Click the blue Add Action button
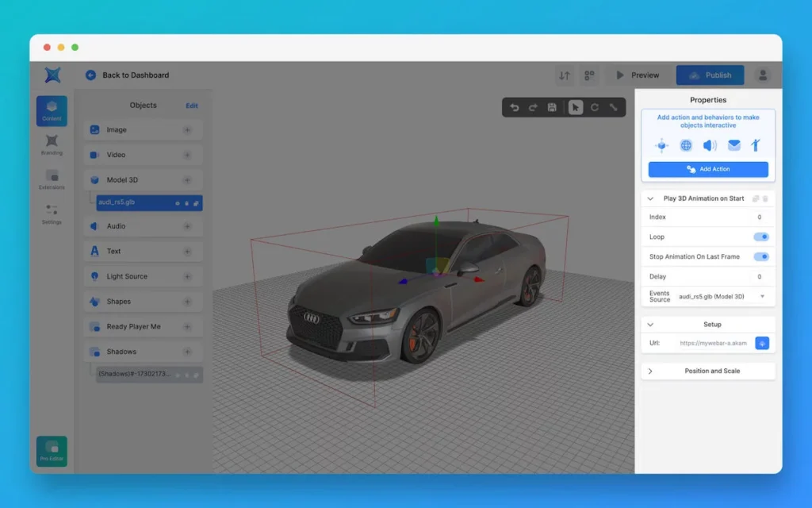The width and height of the screenshot is (812, 508). point(708,169)
